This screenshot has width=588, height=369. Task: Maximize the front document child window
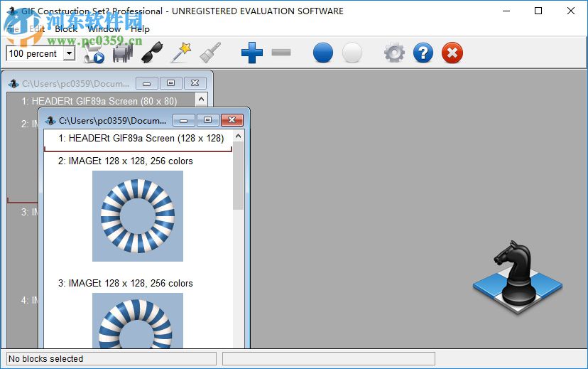click(208, 120)
